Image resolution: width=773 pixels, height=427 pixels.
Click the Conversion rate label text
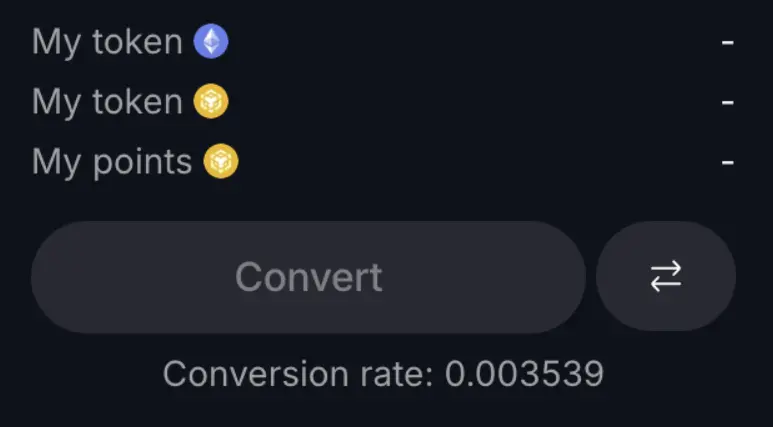(x=298, y=374)
